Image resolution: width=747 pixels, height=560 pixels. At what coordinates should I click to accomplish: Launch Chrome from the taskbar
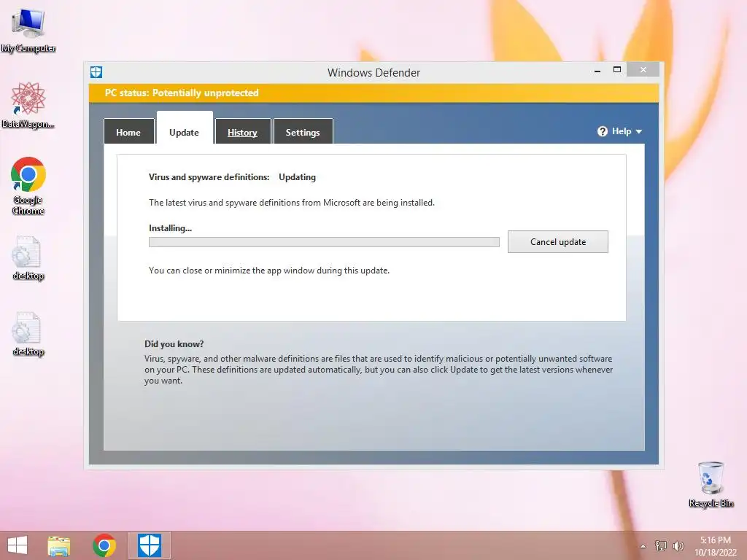(104, 545)
